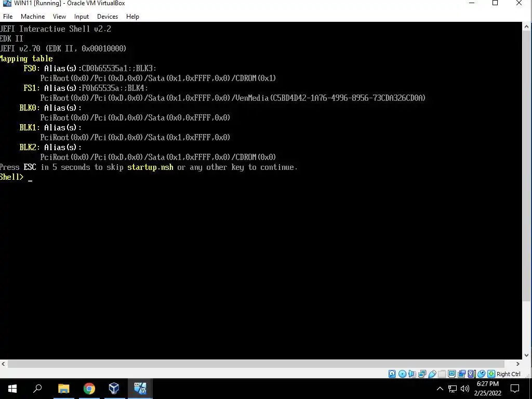Click the vertical scrollbar up arrow
The height and width of the screenshot is (399, 532).
pos(527,26)
